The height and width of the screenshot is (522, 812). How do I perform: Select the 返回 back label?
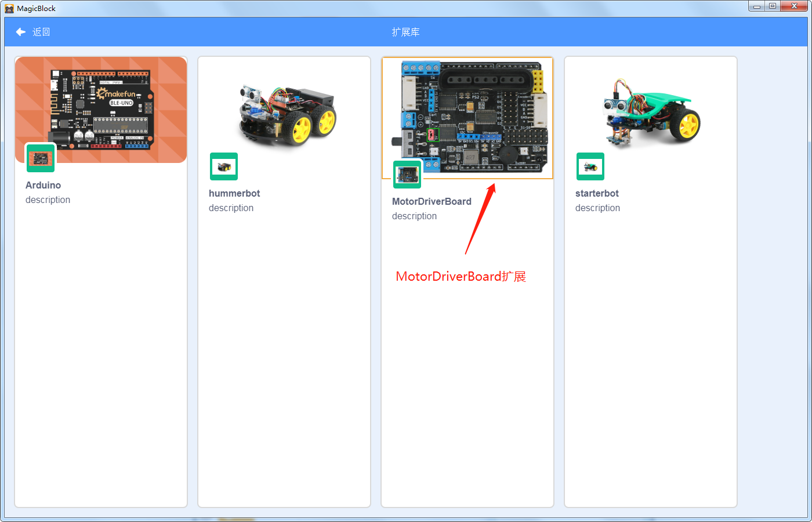click(41, 32)
